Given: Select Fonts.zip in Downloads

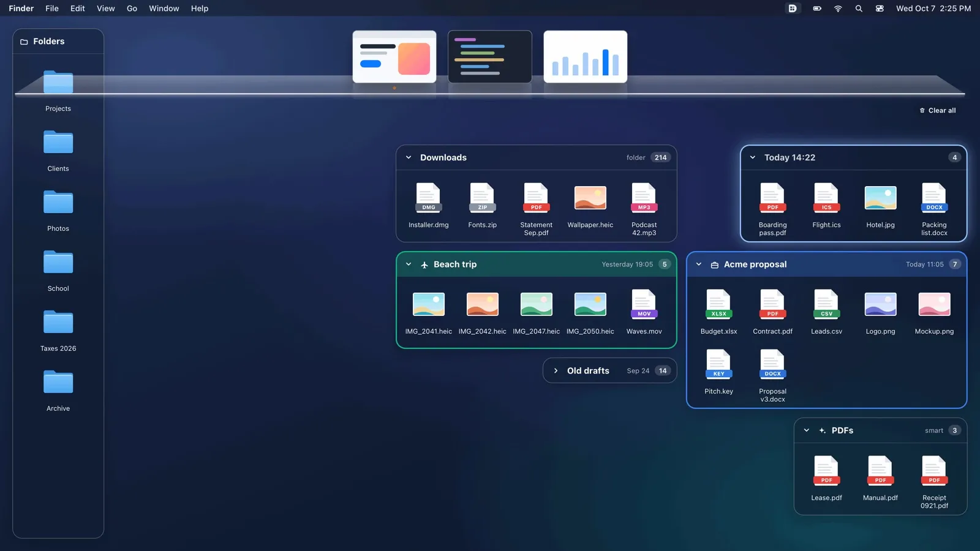Looking at the screenshot, I should pyautogui.click(x=482, y=198).
